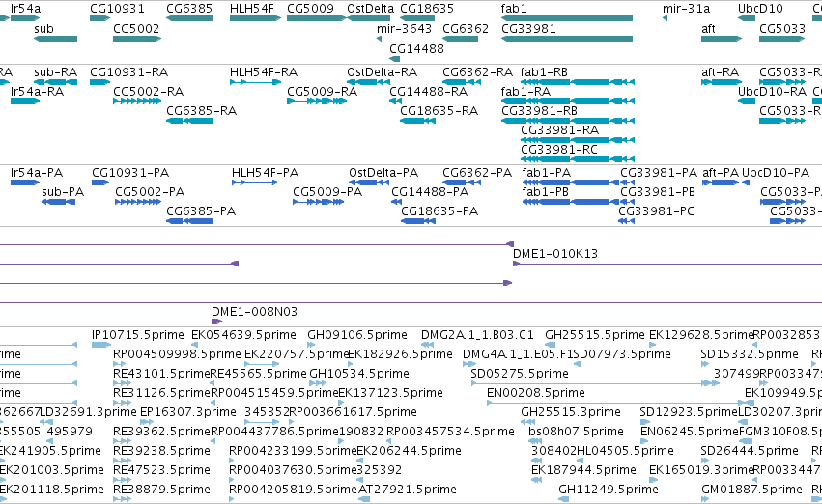Screen dimensions: 822x504
Task: Select the Ir54a-RA transcript label
Action: (x=38, y=92)
